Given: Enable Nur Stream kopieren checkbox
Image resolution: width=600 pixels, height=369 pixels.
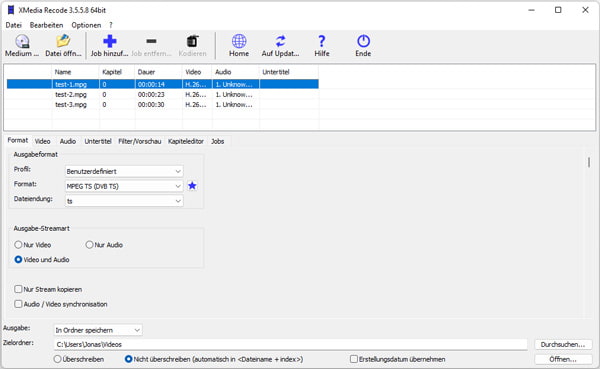Looking at the screenshot, I should [x=18, y=289].
